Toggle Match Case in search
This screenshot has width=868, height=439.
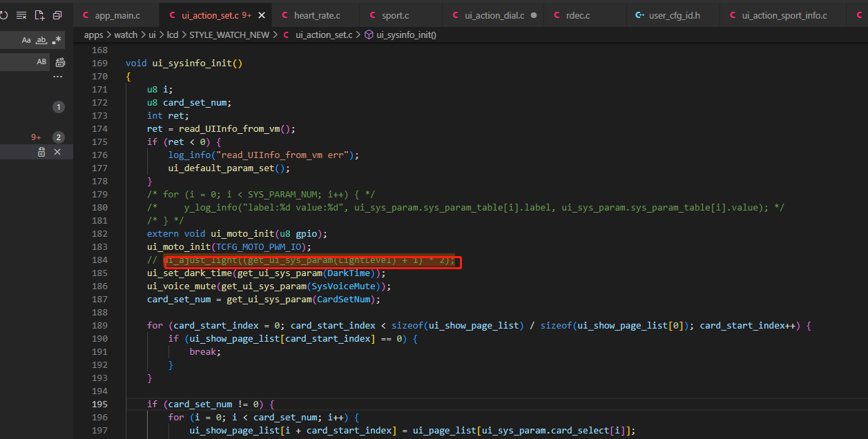click(26, 40)
